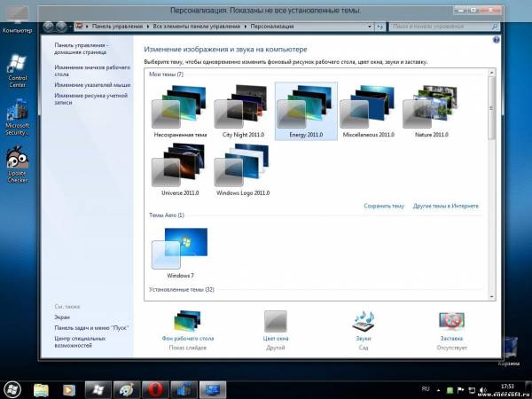The width and height of the screenshot is (532, 399).
Task: Click the theme list scrollbar thumb
Action: [491, 108]
